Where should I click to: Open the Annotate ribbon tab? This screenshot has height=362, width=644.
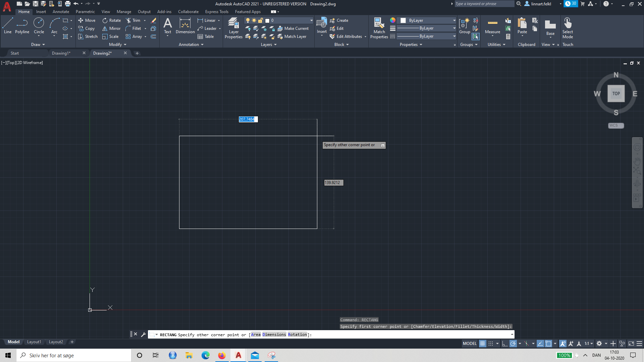click(61, 12)
